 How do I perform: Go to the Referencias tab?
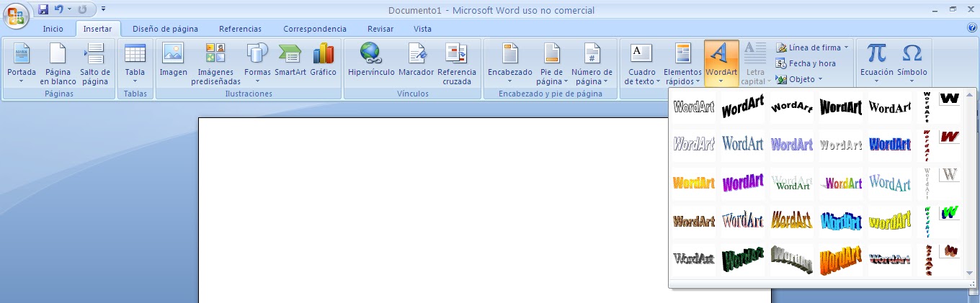240,29
